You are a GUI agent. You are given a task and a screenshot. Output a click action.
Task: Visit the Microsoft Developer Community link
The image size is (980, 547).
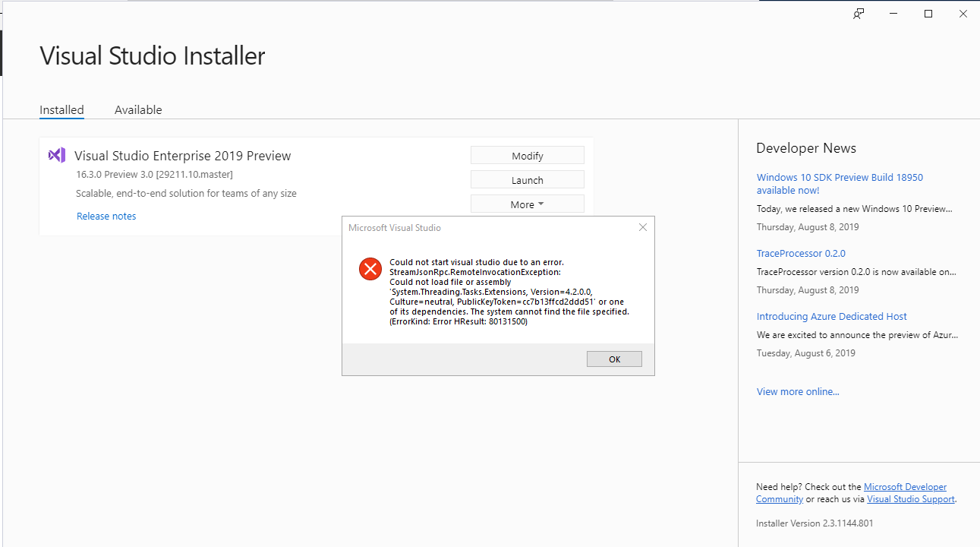[905, 486]
